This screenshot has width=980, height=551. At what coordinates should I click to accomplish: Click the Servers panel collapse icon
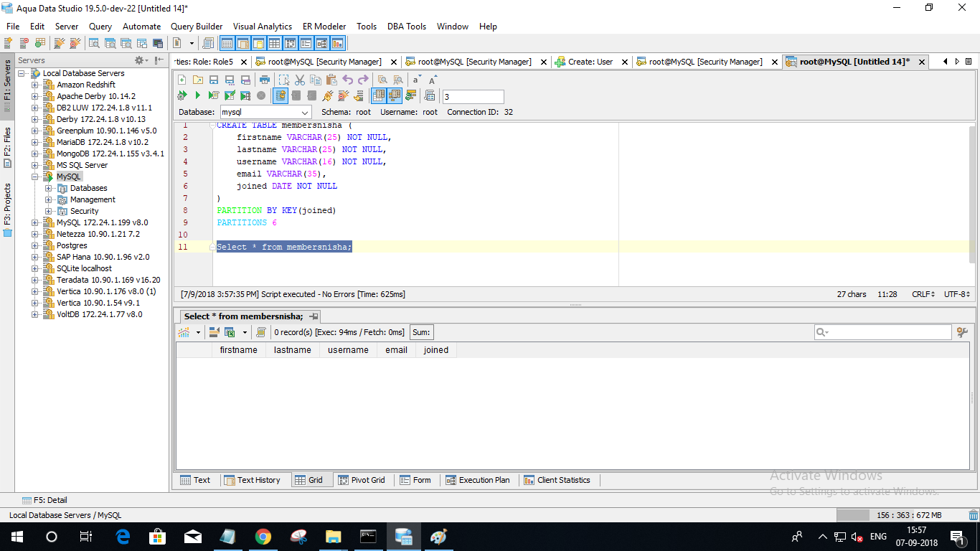159,60
